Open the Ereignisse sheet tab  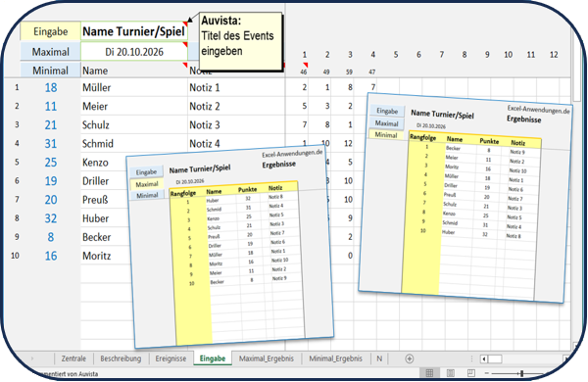(x=171, y=358)
